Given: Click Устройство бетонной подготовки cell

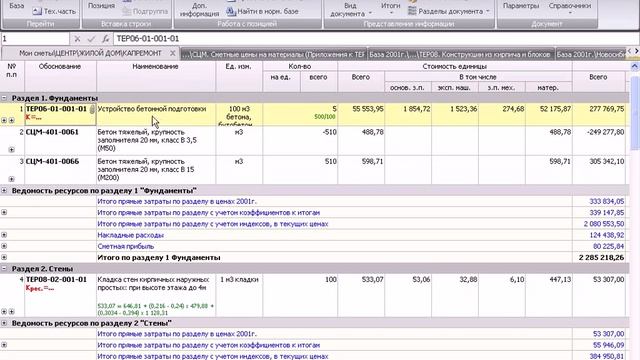Looking at the screenshot, I should pos(156,114).
